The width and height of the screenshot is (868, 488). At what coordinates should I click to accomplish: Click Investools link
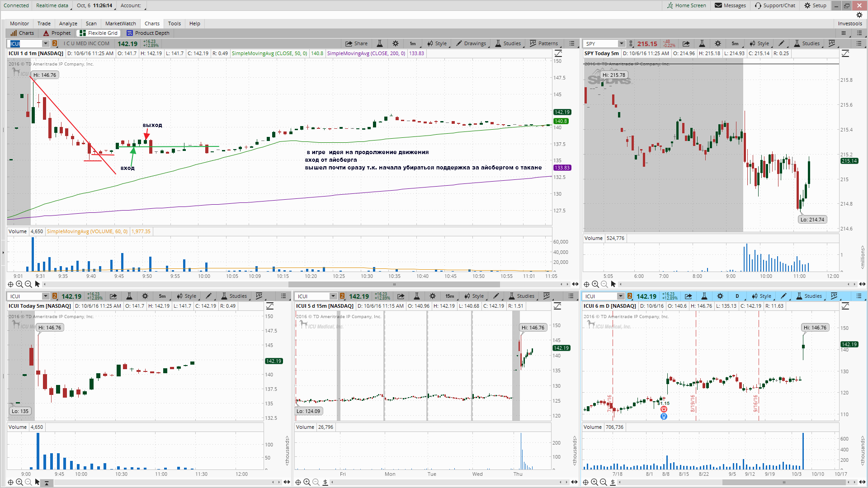pyautogui.click(x=850, y=23)
